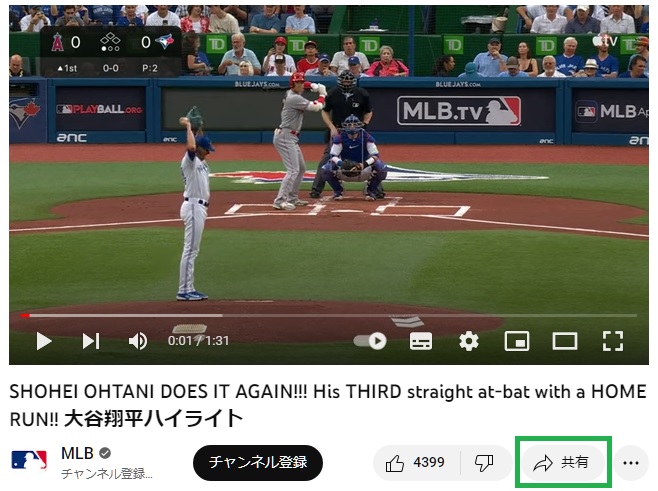Seek on the video progress bar
The height and width of the screenshot is (491, 658).
(329, 315)
